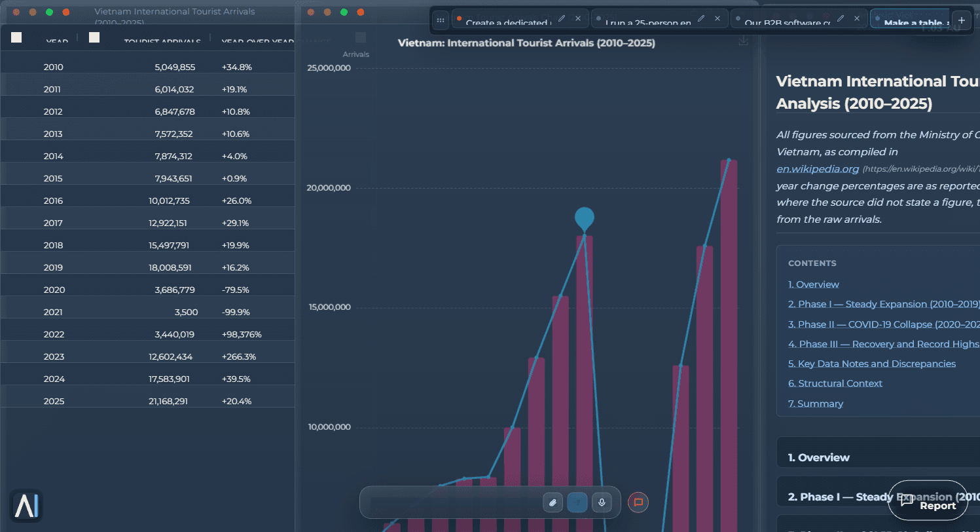Sort by the TOURIST ARRIVALS column header
980x532 pixels.
coord(162,42)
